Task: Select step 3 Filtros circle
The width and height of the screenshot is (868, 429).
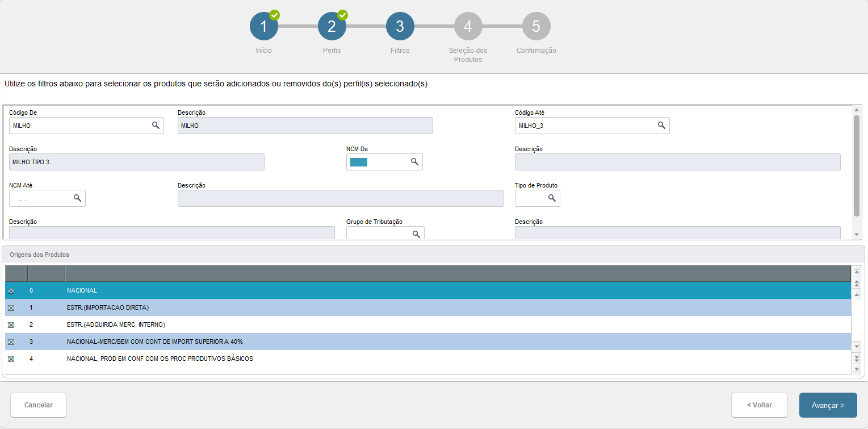Action: [x=400, y=26]
